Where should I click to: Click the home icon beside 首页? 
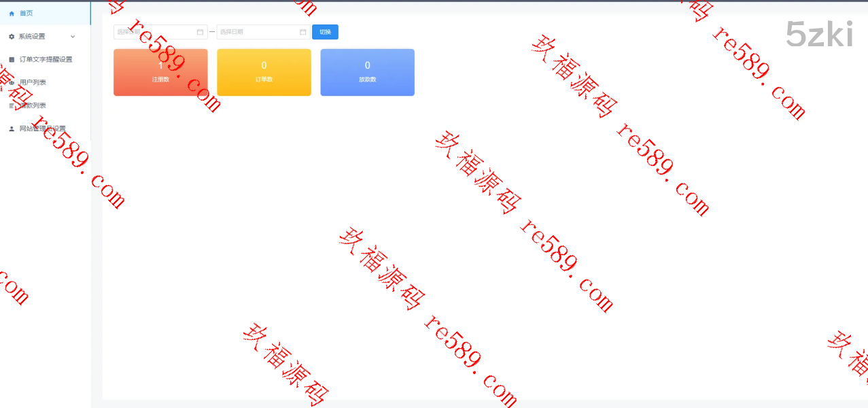pyautogui.click(x=12, y=14)
